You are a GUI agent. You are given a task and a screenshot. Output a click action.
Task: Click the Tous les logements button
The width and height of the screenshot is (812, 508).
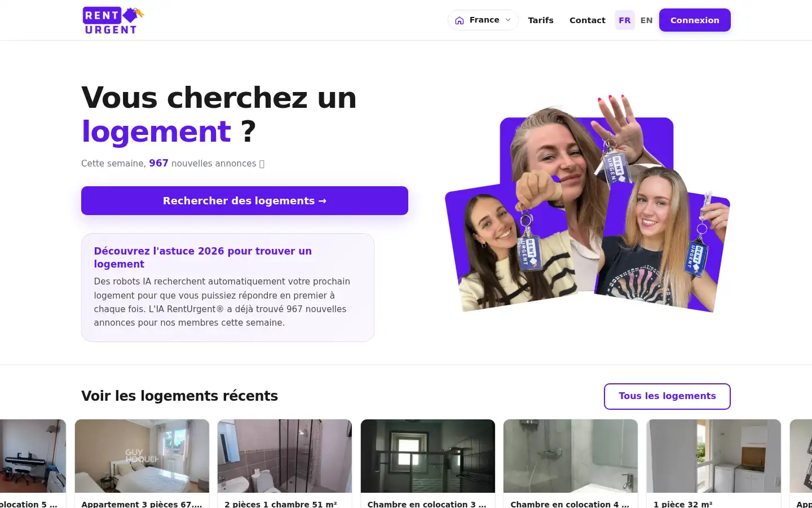[667, 396]
